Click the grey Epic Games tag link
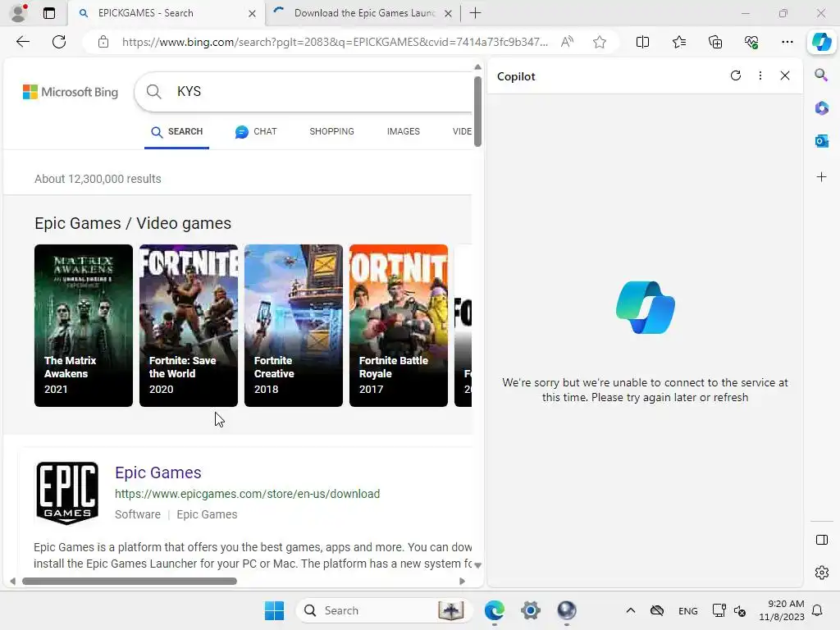This screenshot has height=630, width=840. click(x=207, y=514)
